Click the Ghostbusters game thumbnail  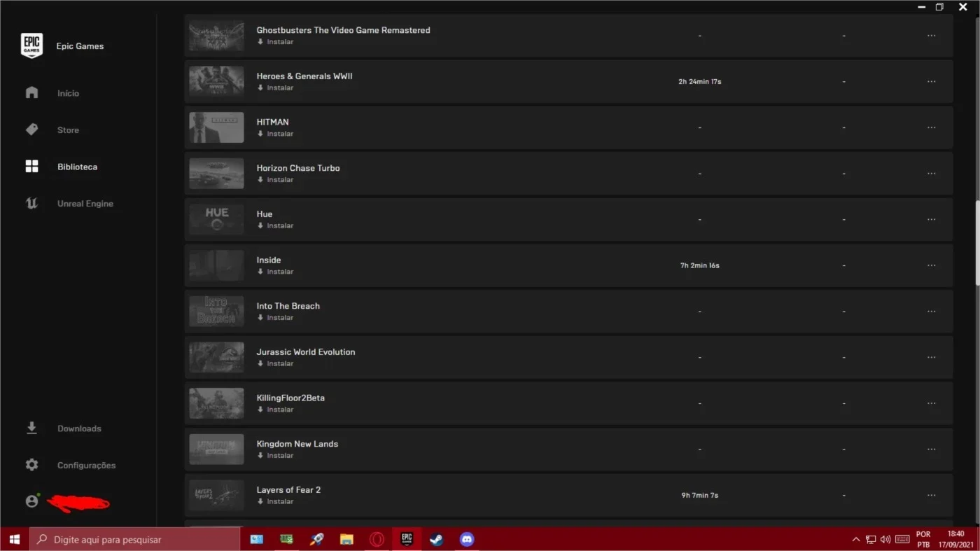(x=216, y=36)
